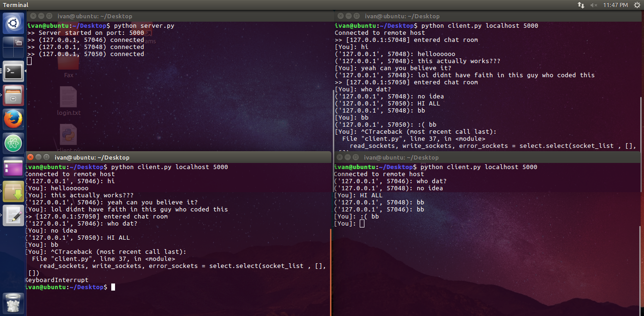The height and width of the screenshot is (316, 644).
Task: Launch Firefox from the launcher
Action: pos(13,120)
